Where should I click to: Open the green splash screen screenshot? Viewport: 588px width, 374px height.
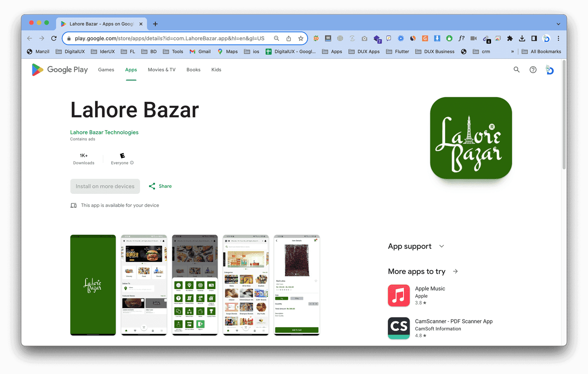coord(93,285)
